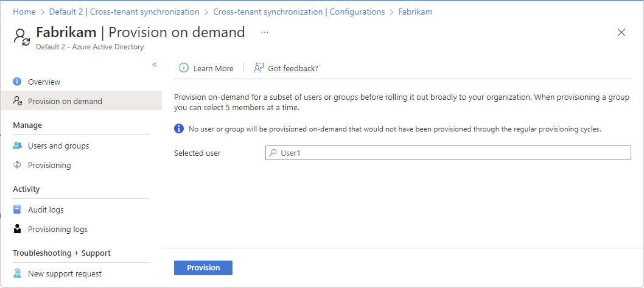Viewport: 644px width, 288px height.
Task: Go to Home breadcrumb
Action: point(24,12)
